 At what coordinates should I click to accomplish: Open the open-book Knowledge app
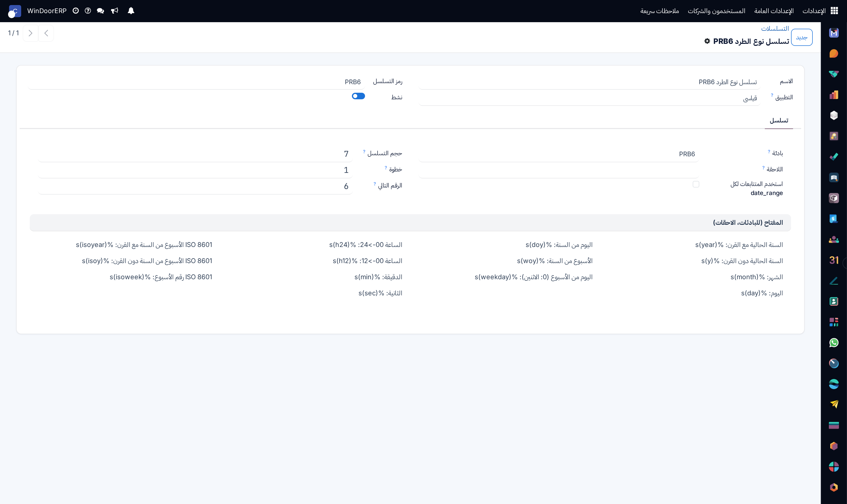pos(834,178)
